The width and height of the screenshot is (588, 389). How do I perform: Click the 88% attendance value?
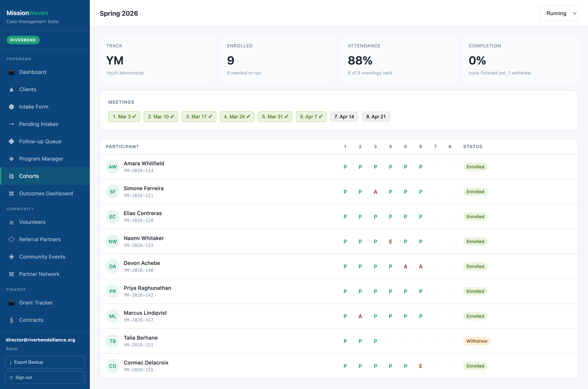pos(360,61)
